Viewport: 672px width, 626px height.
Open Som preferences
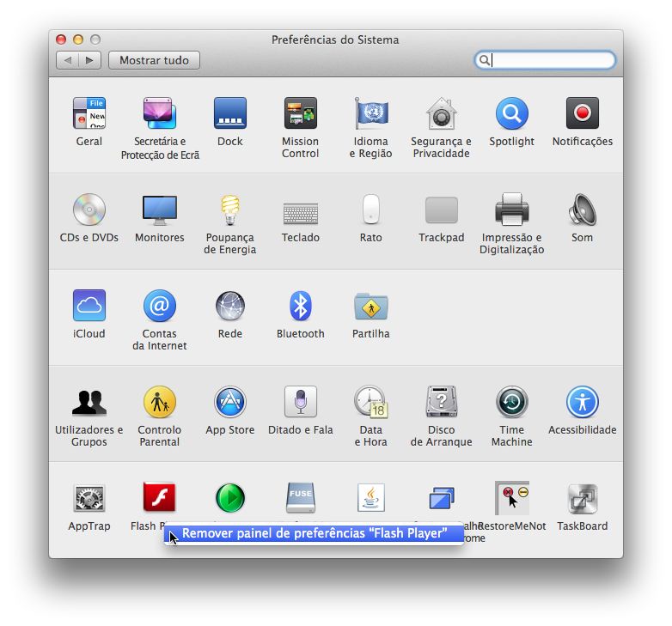coord(582,210)
